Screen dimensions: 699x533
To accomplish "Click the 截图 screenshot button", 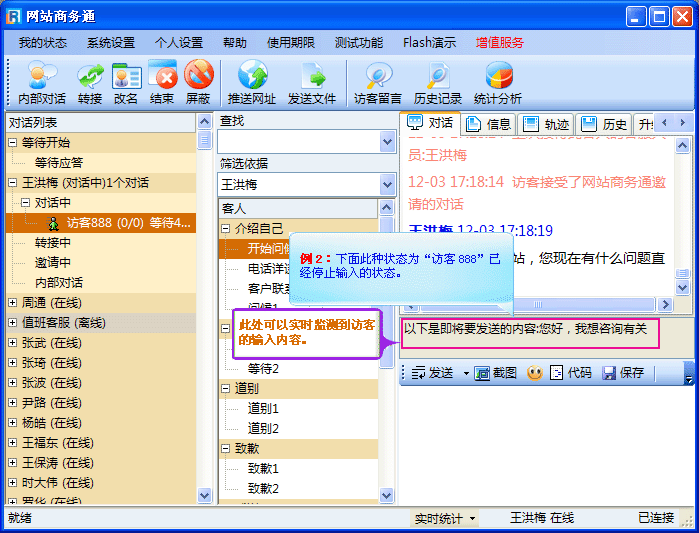I will coord(496,373).
